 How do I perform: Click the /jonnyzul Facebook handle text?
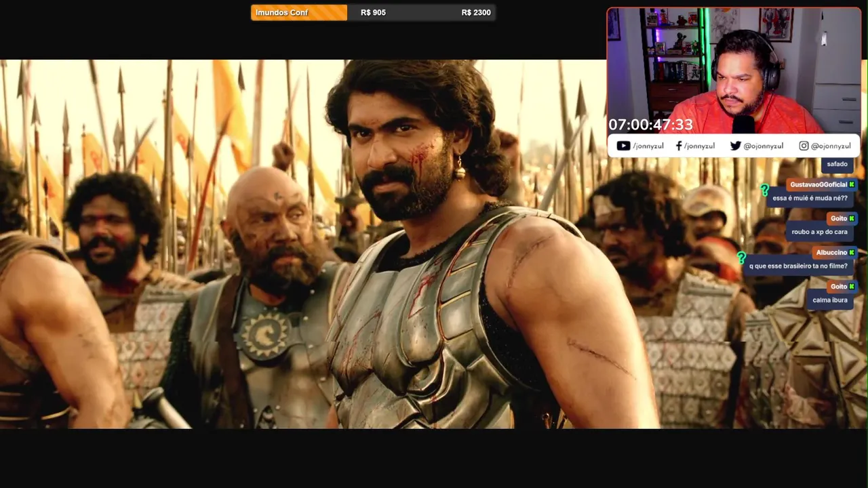pyautogui.click(x=699, y=146)
